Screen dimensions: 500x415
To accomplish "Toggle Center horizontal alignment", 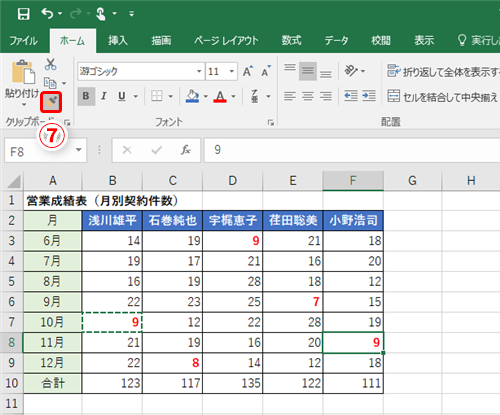I will pos(308,96).
